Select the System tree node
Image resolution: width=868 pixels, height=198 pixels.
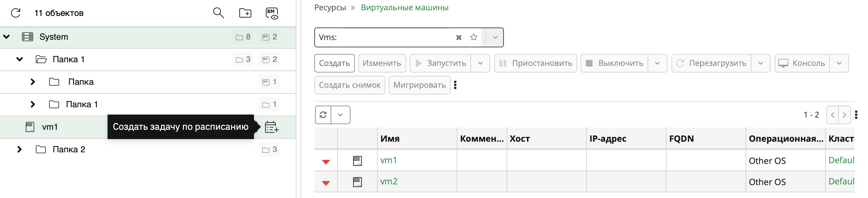coord(148,37)
